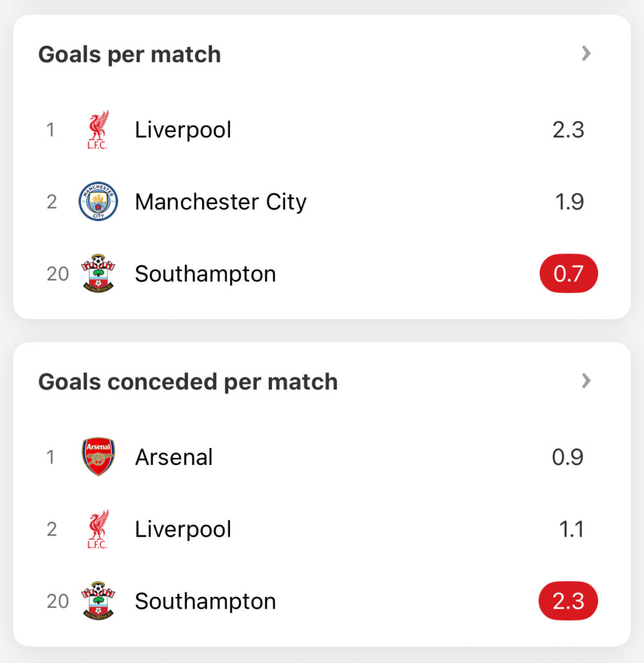Select the Arsenal team name
This screenshot has width=644, height=663.
coord(174,457)
